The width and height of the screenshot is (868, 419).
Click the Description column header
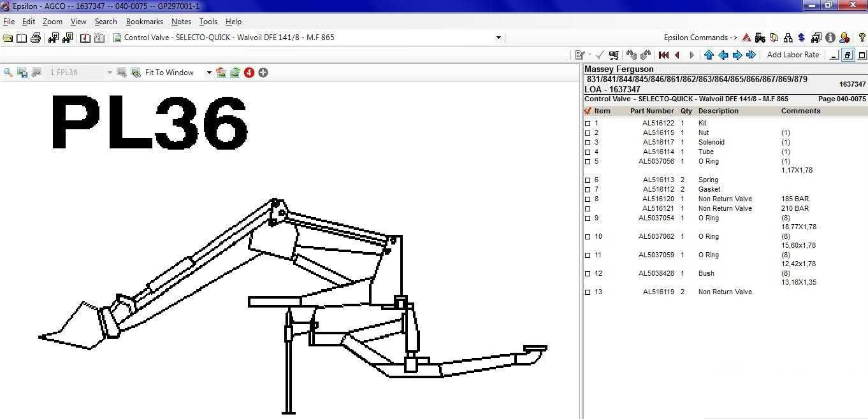pos(718,111)
